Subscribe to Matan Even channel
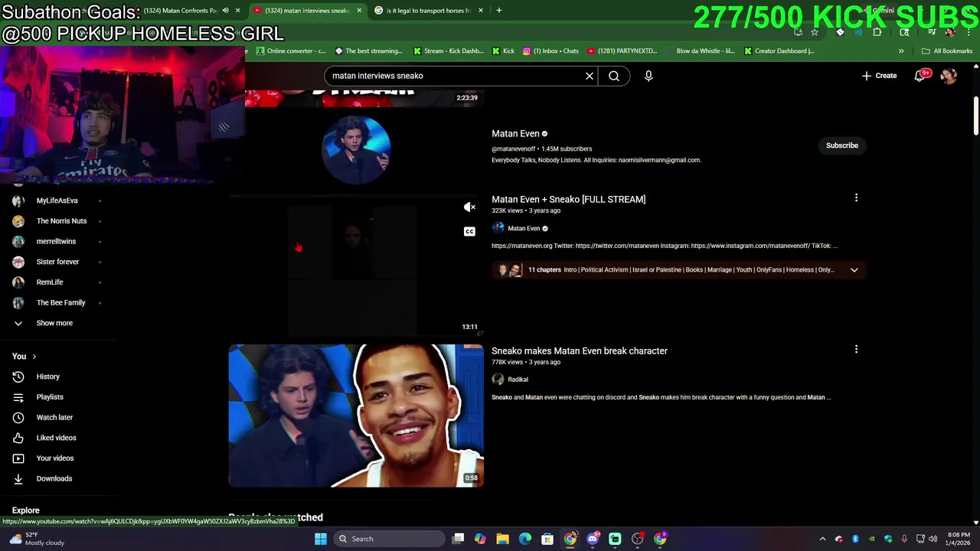Screen dimensions: 980x551 point(842,145)
